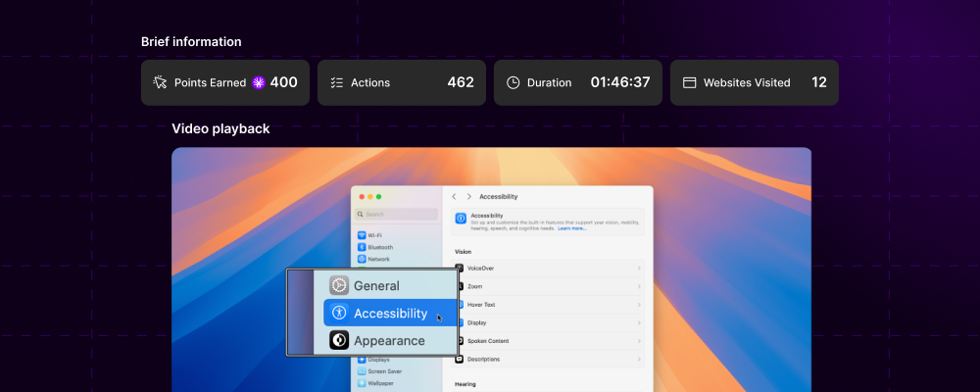
Task: Open the Descriptions row chevron
Action: click(639, 360)
